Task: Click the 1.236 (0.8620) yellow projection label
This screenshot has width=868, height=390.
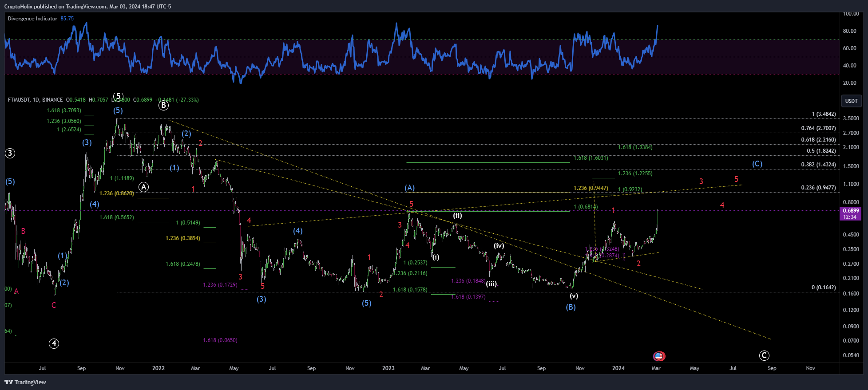Action: point(117,193)
